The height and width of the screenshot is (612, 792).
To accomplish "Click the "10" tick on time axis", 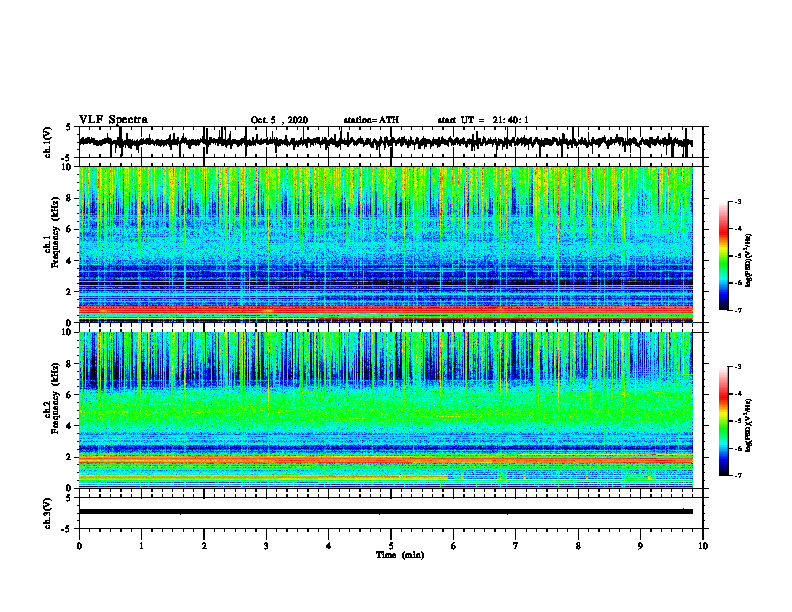I will [703, 546].
